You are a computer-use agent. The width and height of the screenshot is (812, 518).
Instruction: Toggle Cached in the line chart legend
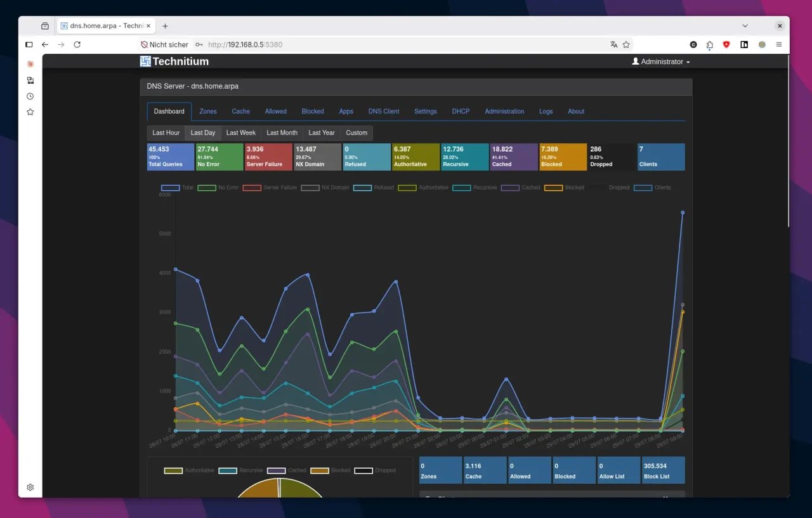click(x=521, y=188)
